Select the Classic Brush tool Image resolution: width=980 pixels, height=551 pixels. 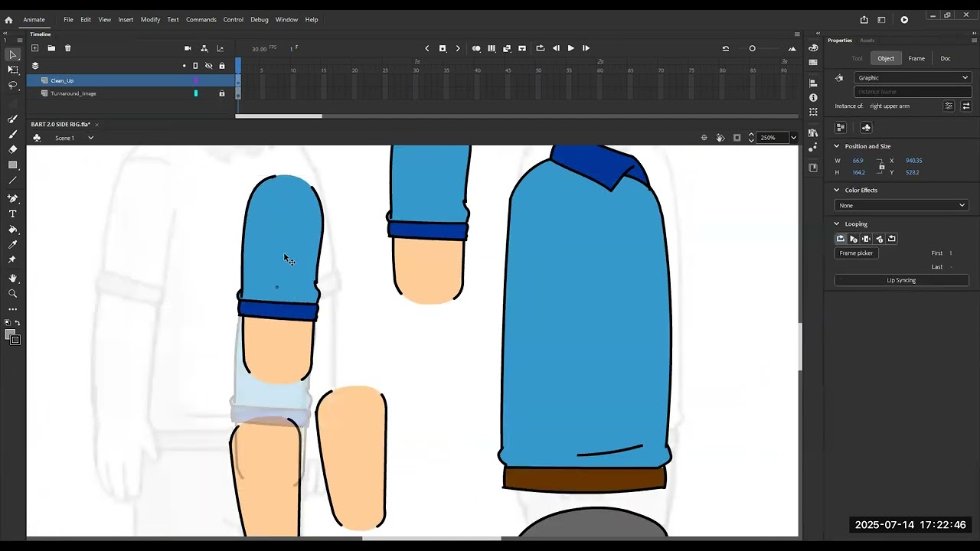tap(13, 134)
